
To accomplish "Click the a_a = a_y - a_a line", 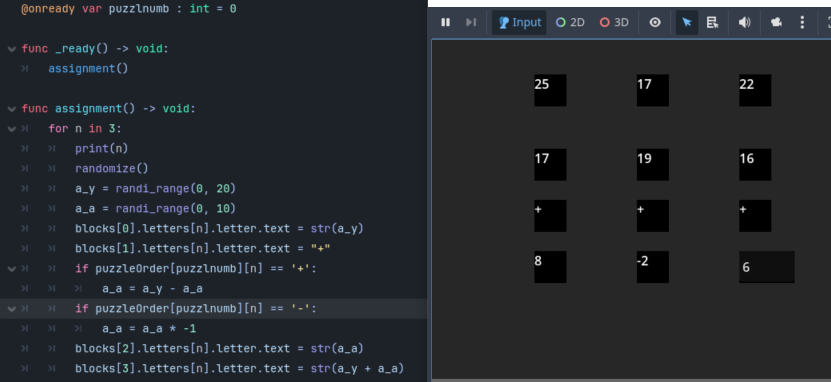I will point(152,289).
